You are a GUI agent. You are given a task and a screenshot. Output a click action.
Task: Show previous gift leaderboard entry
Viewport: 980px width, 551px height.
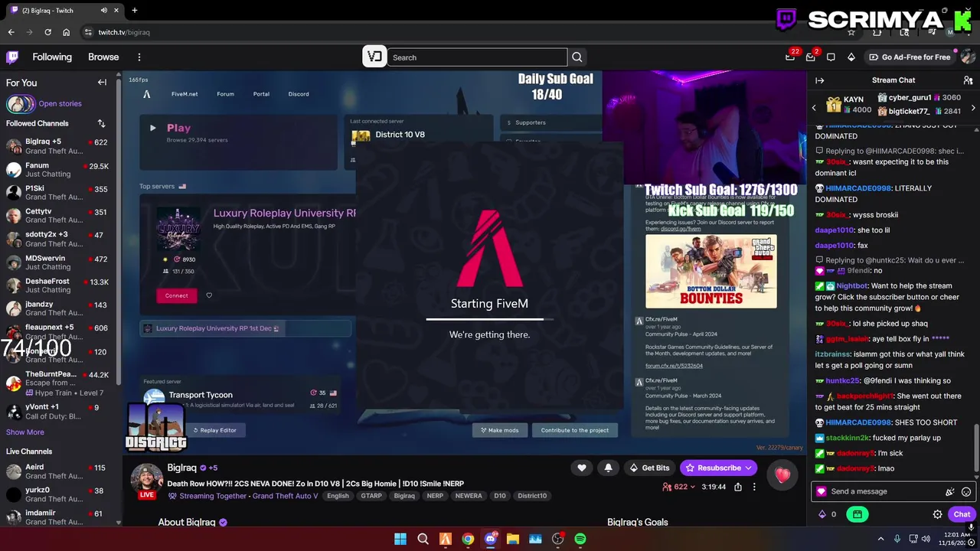[x=814, y=108]
